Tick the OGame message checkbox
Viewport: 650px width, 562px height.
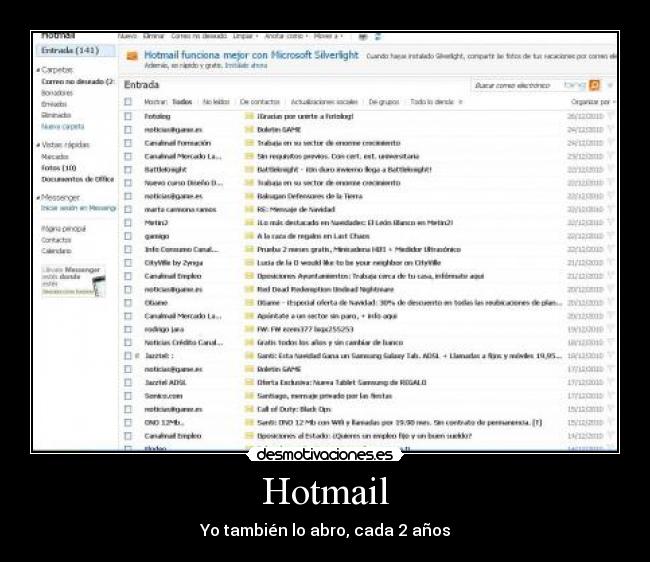[128, 303]
